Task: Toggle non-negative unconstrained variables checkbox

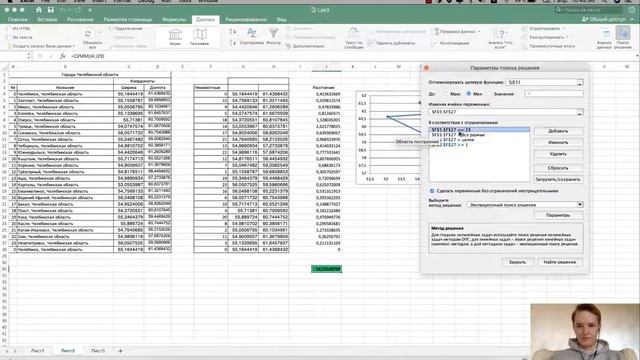Action: click(x=432, y=191)
